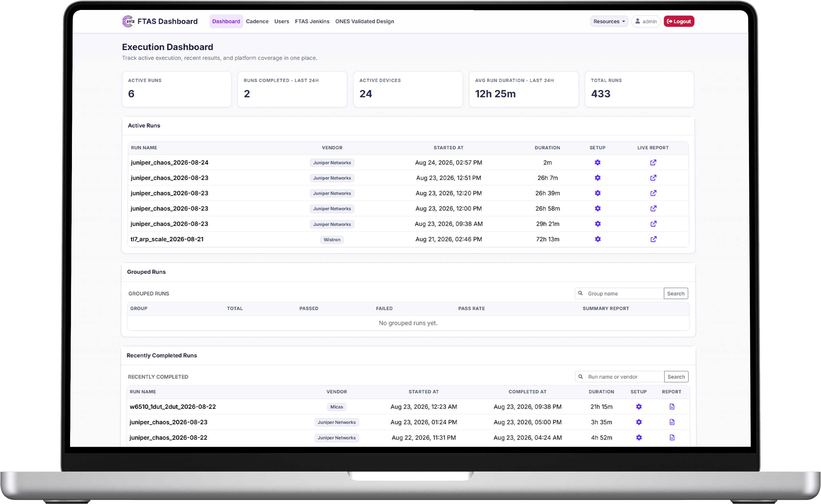821x504 pixels.
Task: Open setup gear for tl7_arp_scale_2026-08-21
Action: point(598,239)
